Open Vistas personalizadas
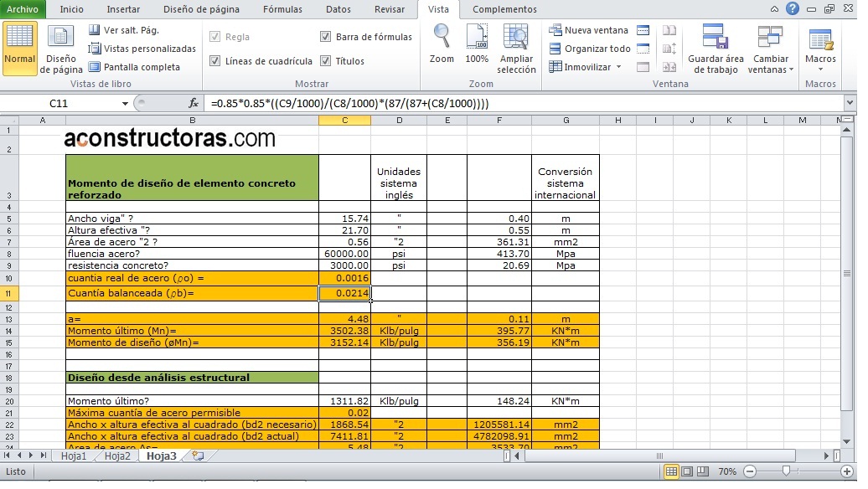This screenshot has width=868, height=489. click(x=142, y=49)
